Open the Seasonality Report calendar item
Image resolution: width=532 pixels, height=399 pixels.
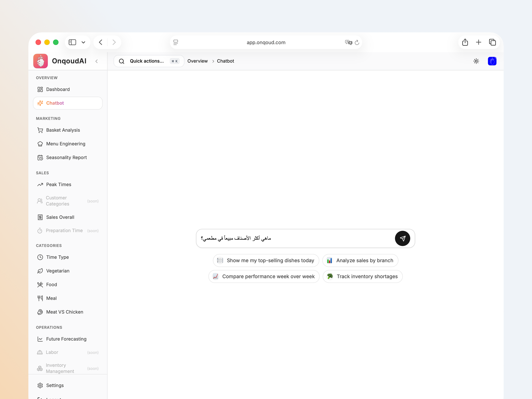click(x=66, y=158)
